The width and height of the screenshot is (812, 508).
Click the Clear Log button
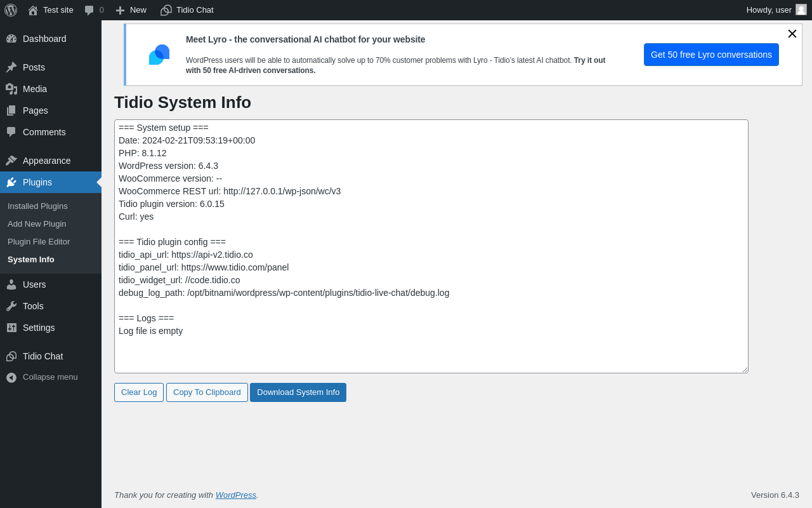coord(139,392)
